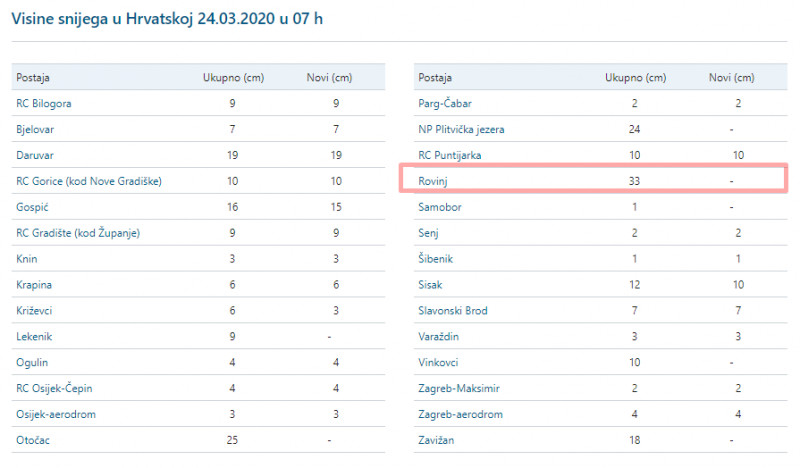Open the Otočac station link
The width and height of the screenshot is (800, 468).
34,441
